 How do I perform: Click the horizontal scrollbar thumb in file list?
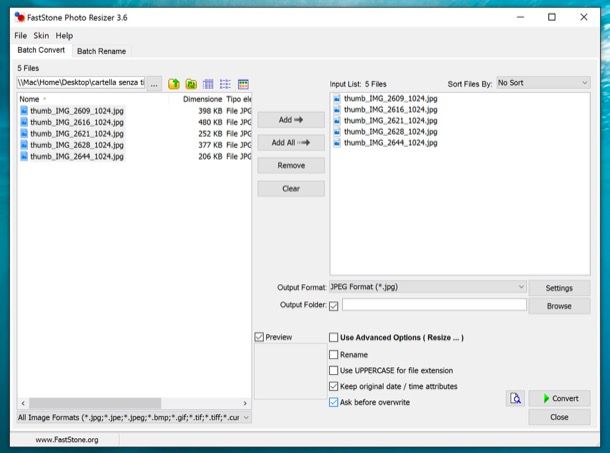click(95, 403)
